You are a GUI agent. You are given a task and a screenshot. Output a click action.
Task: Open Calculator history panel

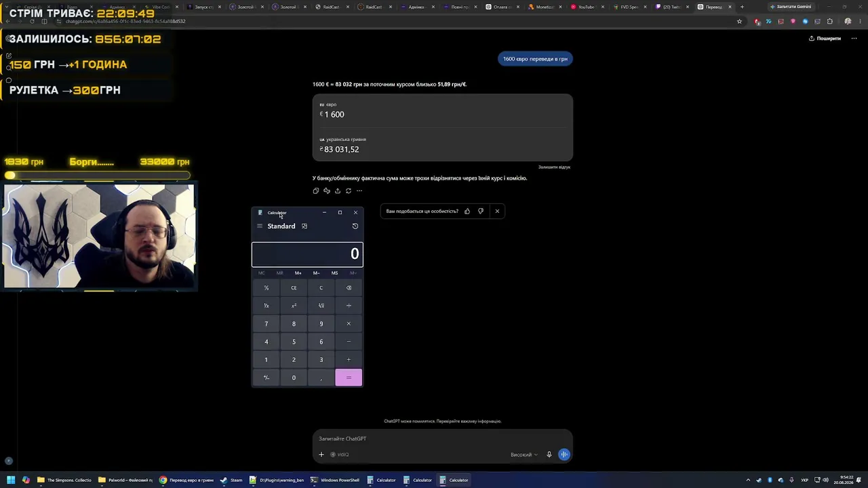coord(355,226)
